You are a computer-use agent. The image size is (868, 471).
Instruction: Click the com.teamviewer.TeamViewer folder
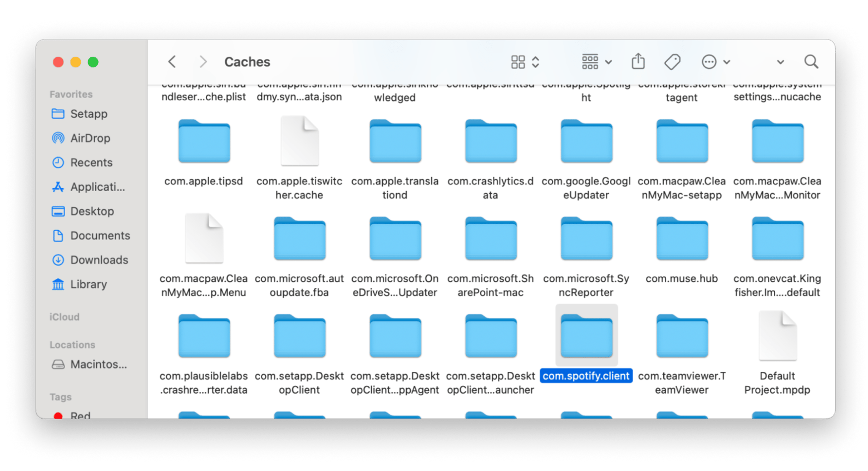point(682,337)
